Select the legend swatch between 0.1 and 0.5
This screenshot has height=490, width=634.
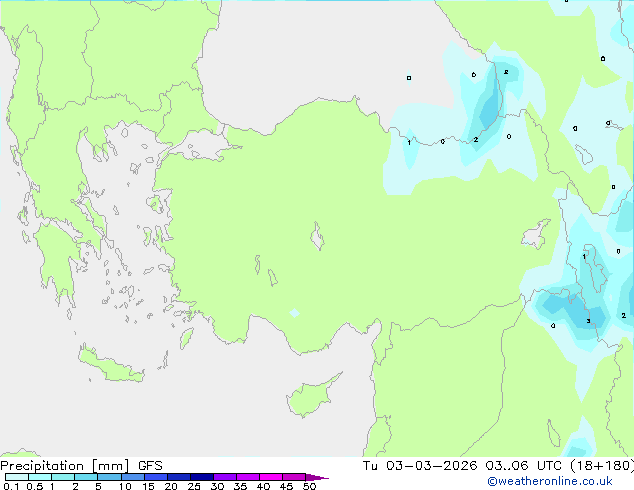click(17, 477)
